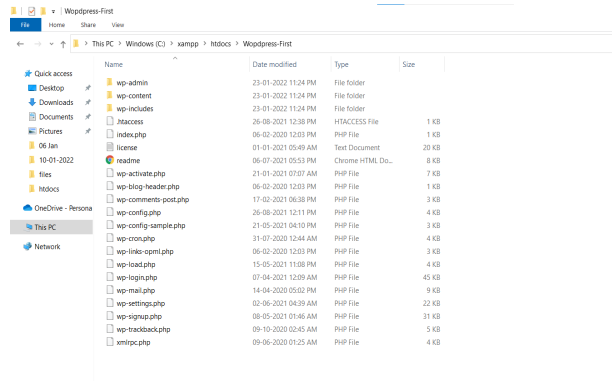Click the wp-config.php file icon

[110, 212]
